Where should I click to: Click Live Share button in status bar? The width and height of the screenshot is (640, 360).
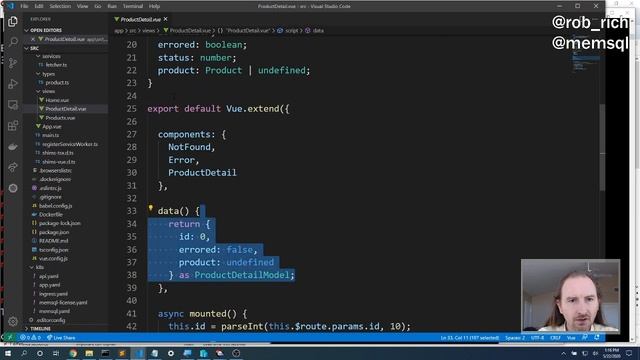(61, 338)
